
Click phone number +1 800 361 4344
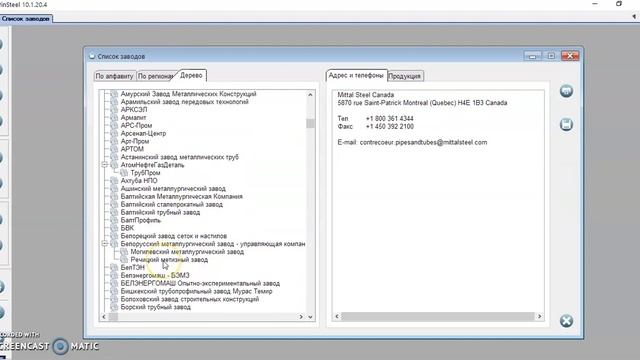tap(390, 118)
